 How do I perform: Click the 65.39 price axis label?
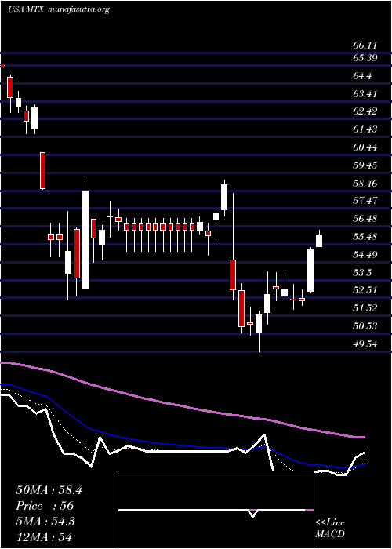[365, 57]
